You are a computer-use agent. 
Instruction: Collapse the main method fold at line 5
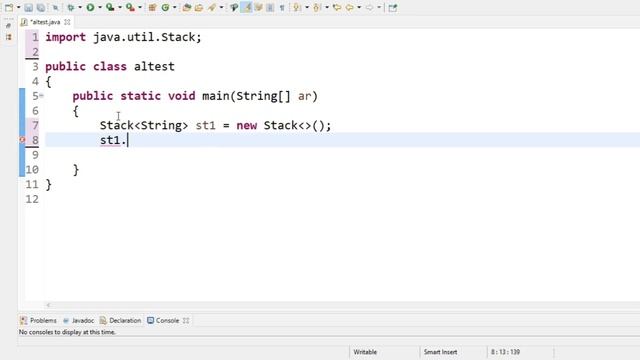[x=42, y=96]
